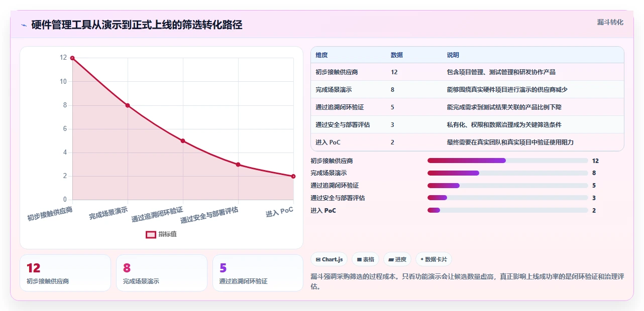
Task: Click the icon inside the 表格 tag
Action: point(359,260)
